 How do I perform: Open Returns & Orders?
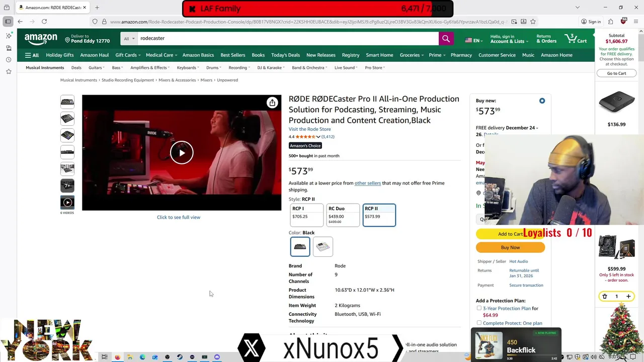point(546,39)
